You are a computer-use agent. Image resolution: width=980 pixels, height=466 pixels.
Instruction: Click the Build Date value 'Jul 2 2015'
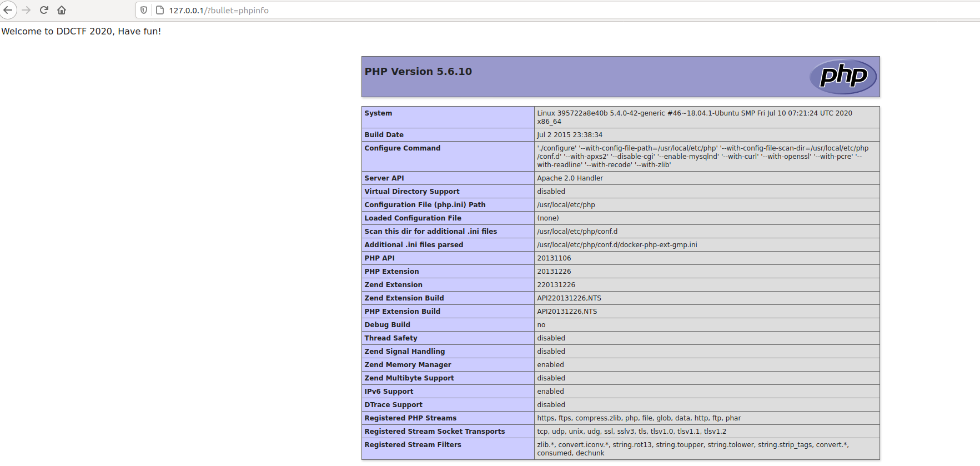pos(569,135)
